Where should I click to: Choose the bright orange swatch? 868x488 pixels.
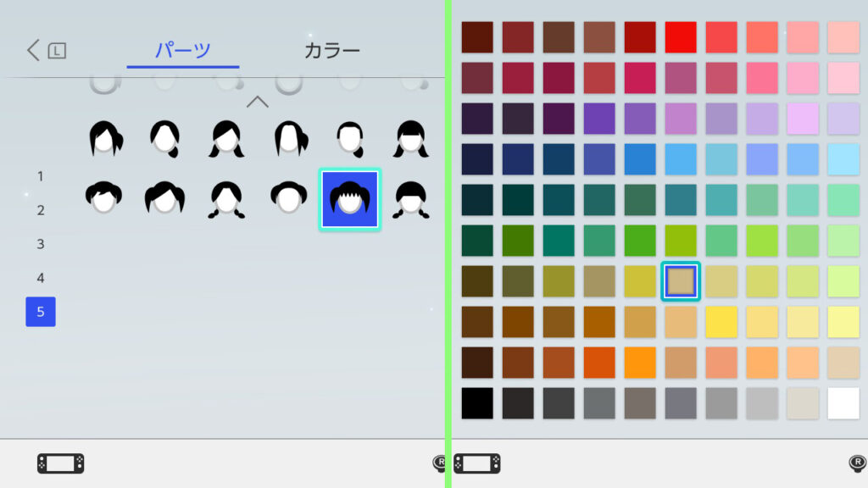[640, 363]
